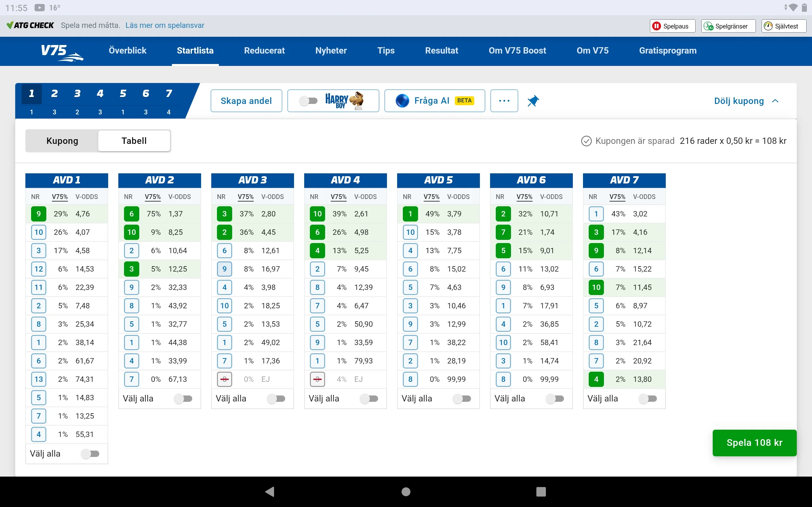812x507 pixels.
Task: Open Läs mer om spelansvar link
Action: (x=165, y=25)
